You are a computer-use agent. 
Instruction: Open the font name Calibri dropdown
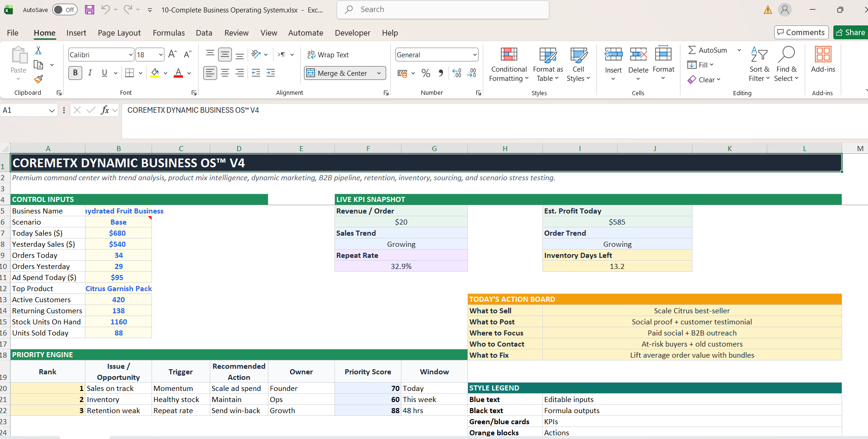[x=131, y=55]
